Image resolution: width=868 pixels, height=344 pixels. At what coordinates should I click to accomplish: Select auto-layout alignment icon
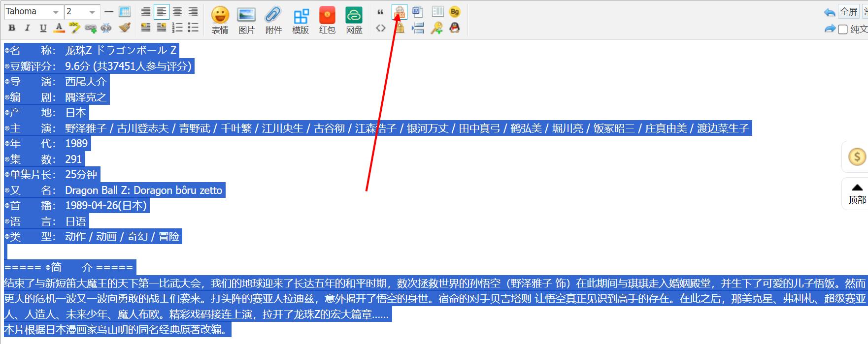click(x=146, y=11)
